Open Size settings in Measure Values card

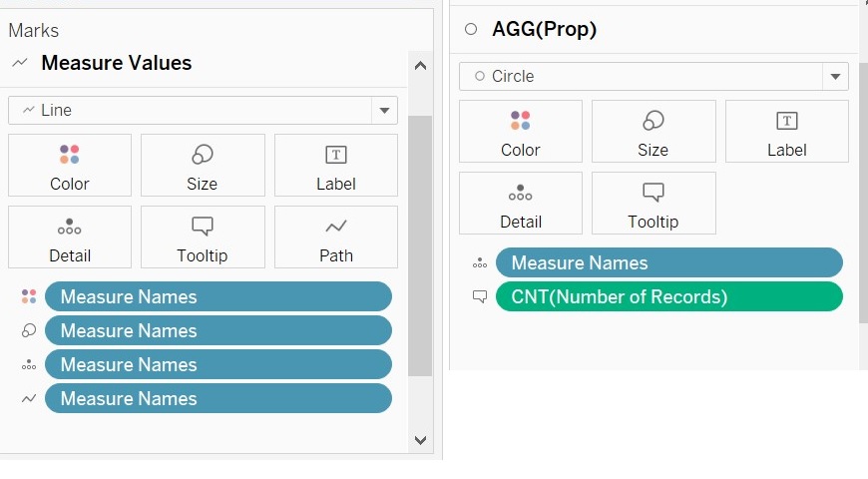(203, 166)
